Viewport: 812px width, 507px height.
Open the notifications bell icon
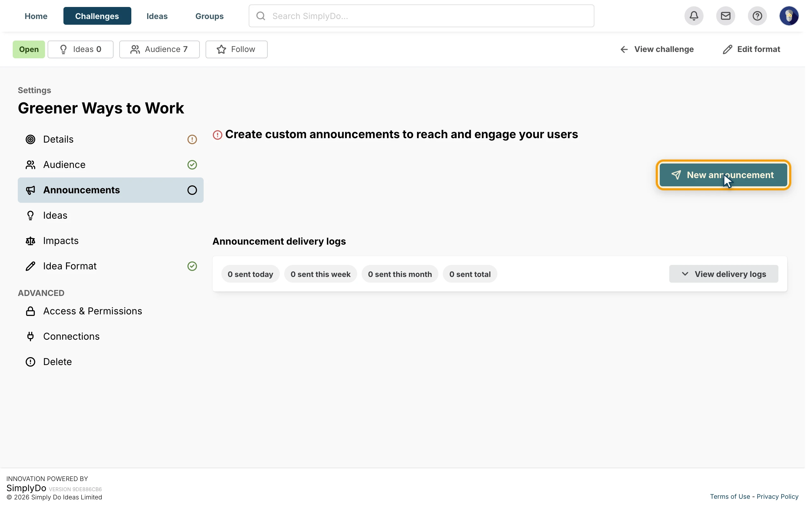(x=694, y=16)
